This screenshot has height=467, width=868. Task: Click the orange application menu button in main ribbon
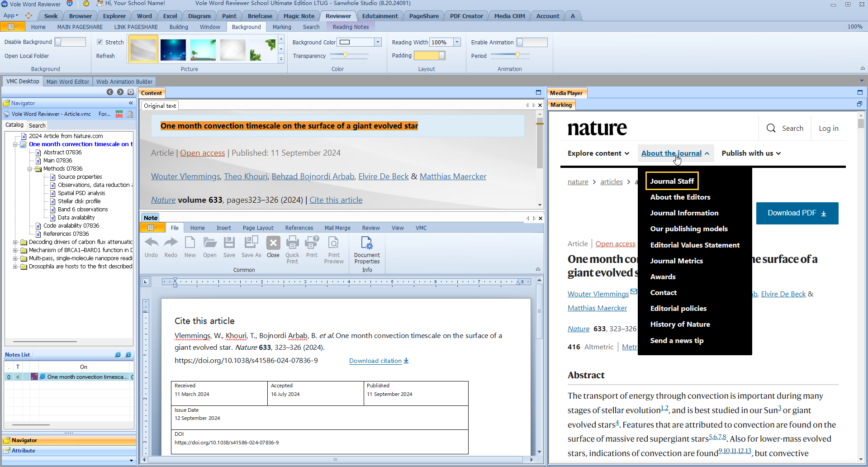(x=13, y=27)
